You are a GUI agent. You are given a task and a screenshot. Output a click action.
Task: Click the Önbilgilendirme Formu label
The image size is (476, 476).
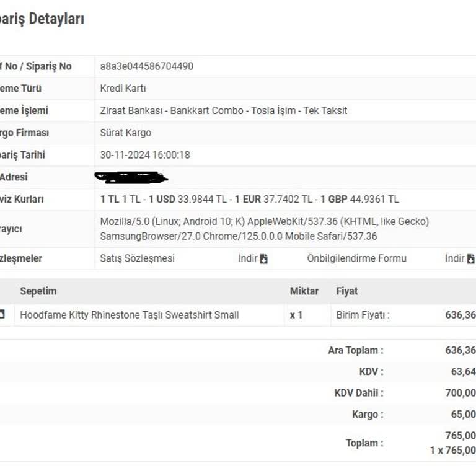(357, 258)
